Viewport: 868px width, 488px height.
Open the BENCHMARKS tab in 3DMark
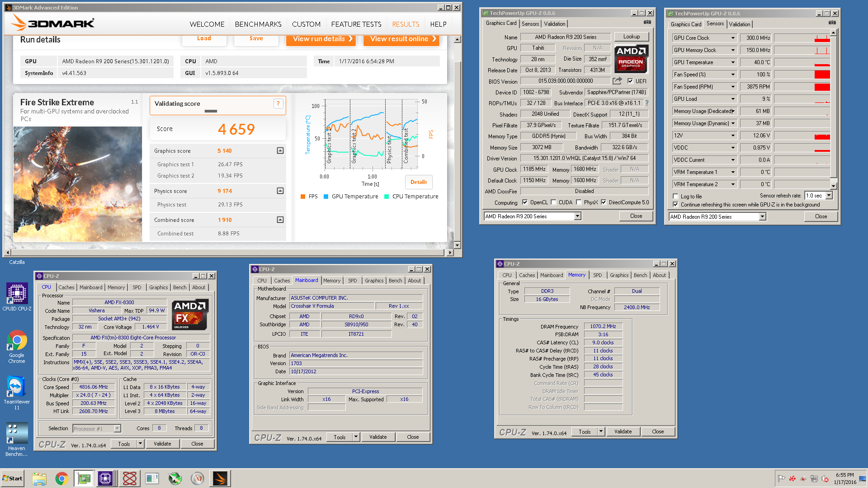[258, 24]
